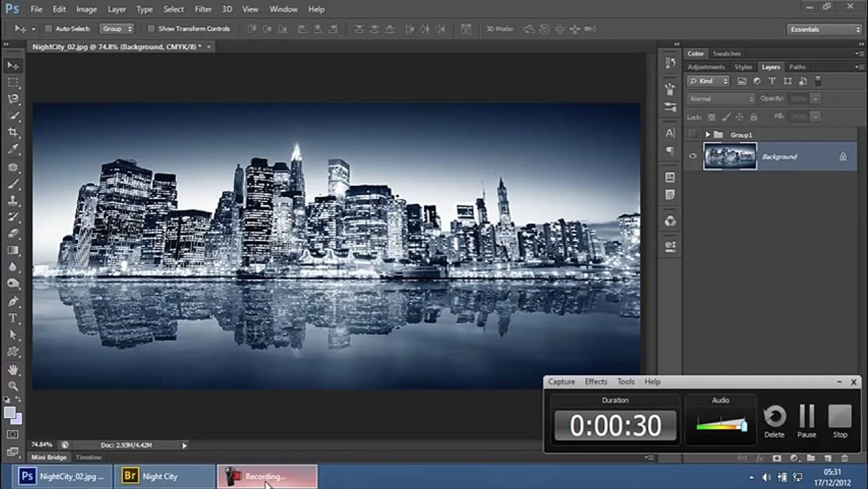
Task: Switch to the Timeline tab
Action: pyautogui.click(x=88, y=458)
